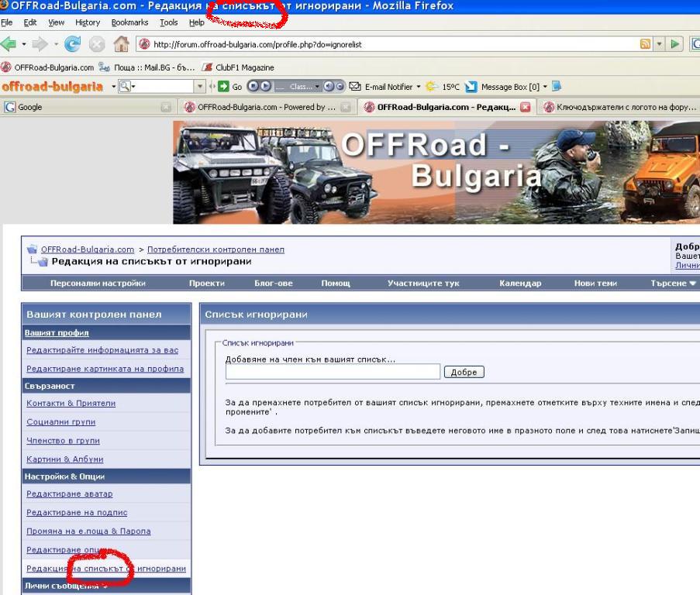Open the OFFRoad-Bulgaria.com bookmark

click(x=47, y=67)
